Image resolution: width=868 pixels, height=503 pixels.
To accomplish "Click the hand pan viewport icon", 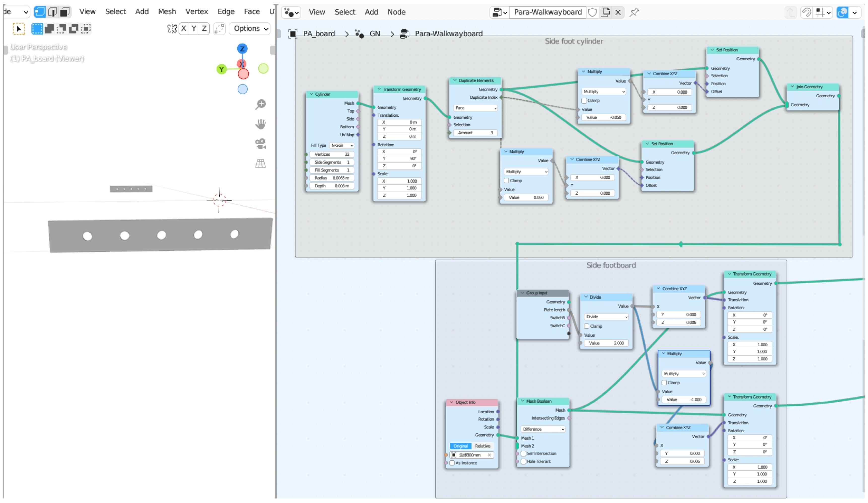I will 260,124.
